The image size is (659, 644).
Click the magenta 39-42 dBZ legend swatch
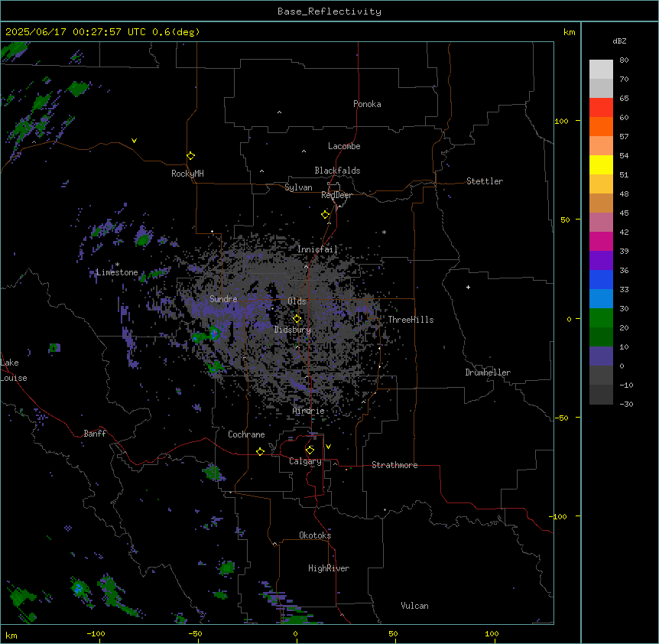tap(601, 241)
